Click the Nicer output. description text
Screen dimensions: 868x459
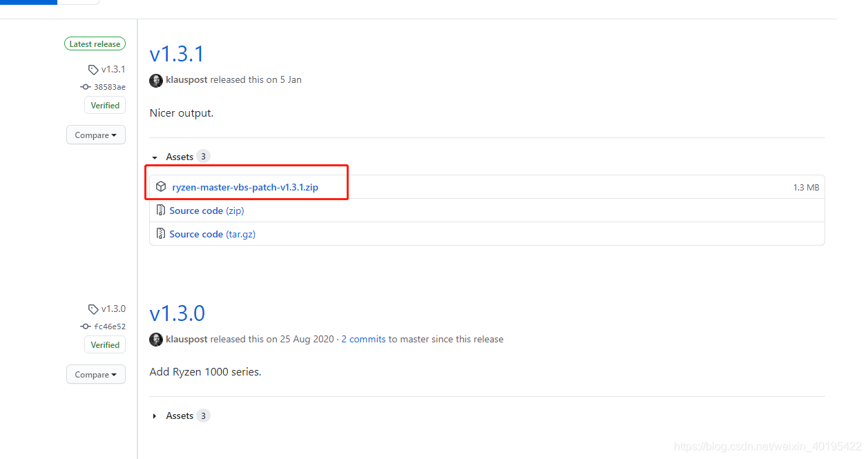click(x=182, y=113)
